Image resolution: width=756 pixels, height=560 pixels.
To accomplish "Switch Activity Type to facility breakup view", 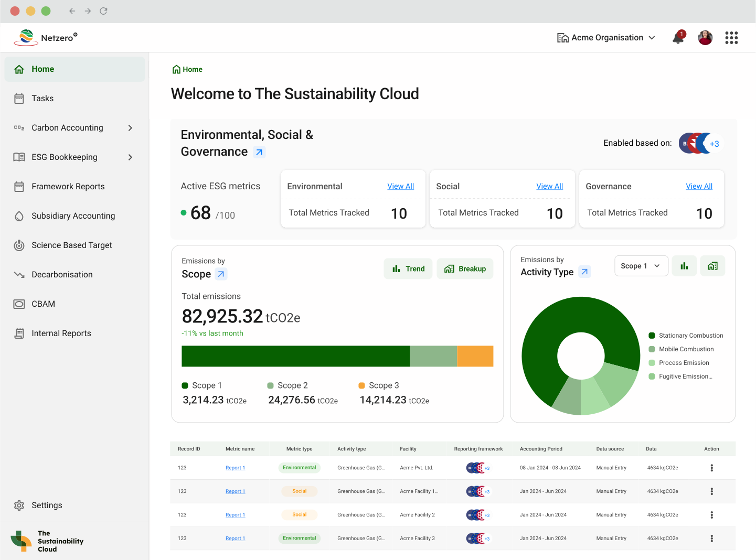I will [712, 266].
